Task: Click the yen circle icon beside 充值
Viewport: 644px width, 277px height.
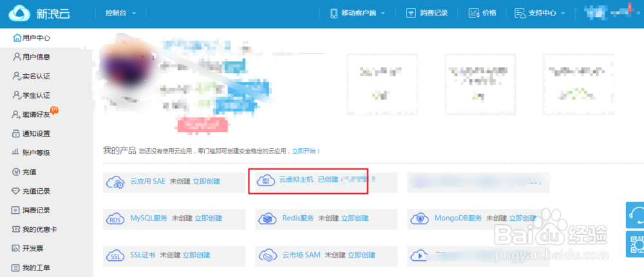Action: 15,172
